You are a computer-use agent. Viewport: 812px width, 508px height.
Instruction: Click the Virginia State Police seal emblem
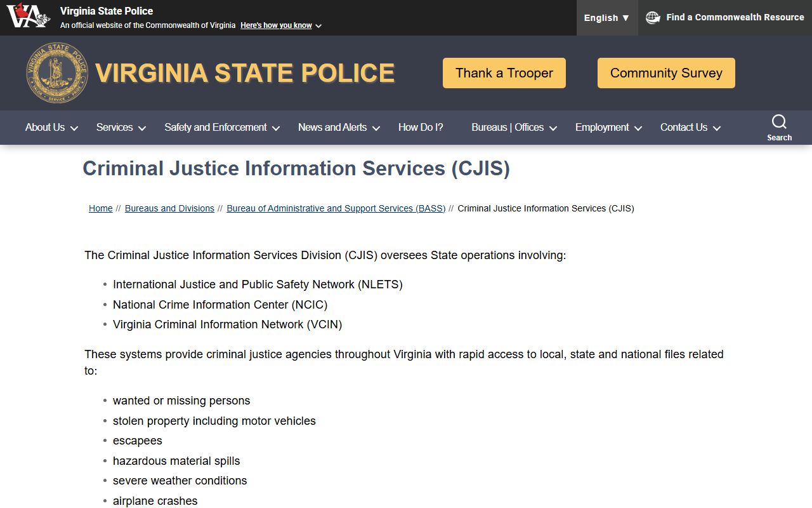(57, 73)
